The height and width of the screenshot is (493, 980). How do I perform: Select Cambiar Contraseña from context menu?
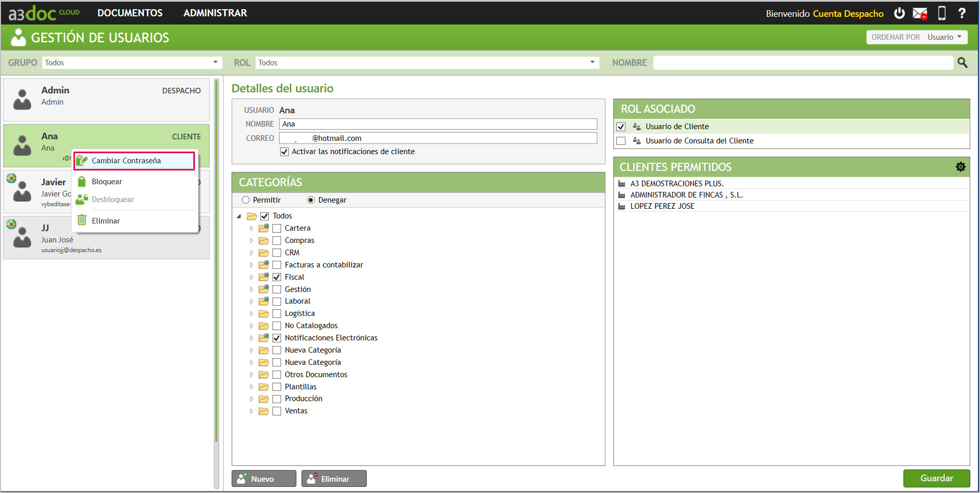[x=135, y=161]
